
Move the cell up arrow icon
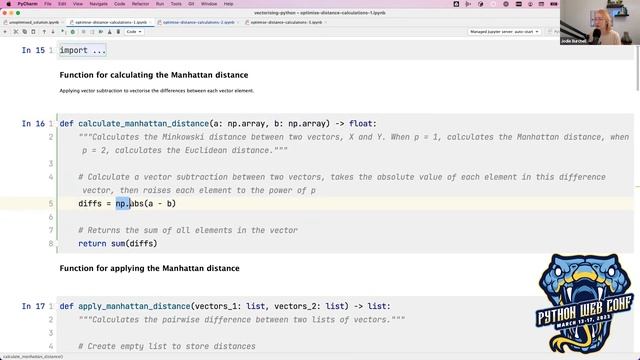pyautogui.click(x=44, y=31)
